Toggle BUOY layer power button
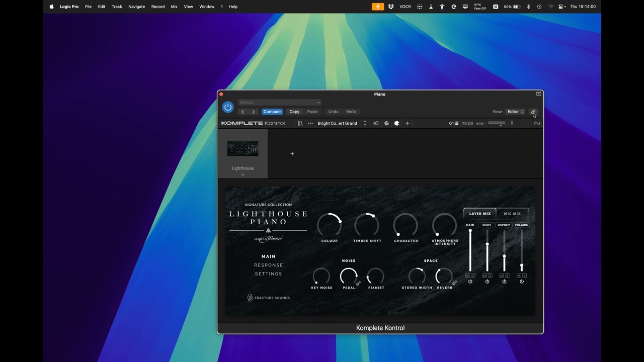The image size is (644, 362). click(487, 282)
